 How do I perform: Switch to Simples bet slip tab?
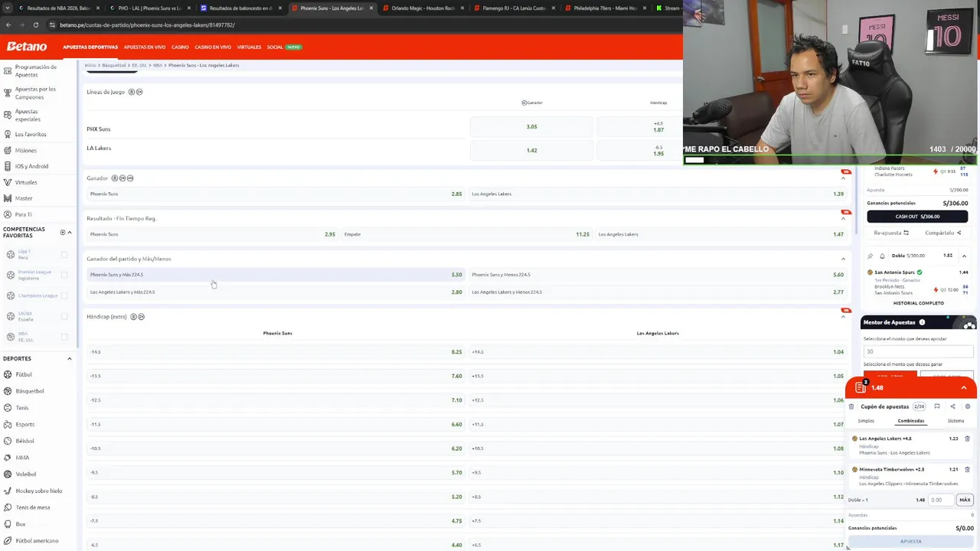(866, 421)
